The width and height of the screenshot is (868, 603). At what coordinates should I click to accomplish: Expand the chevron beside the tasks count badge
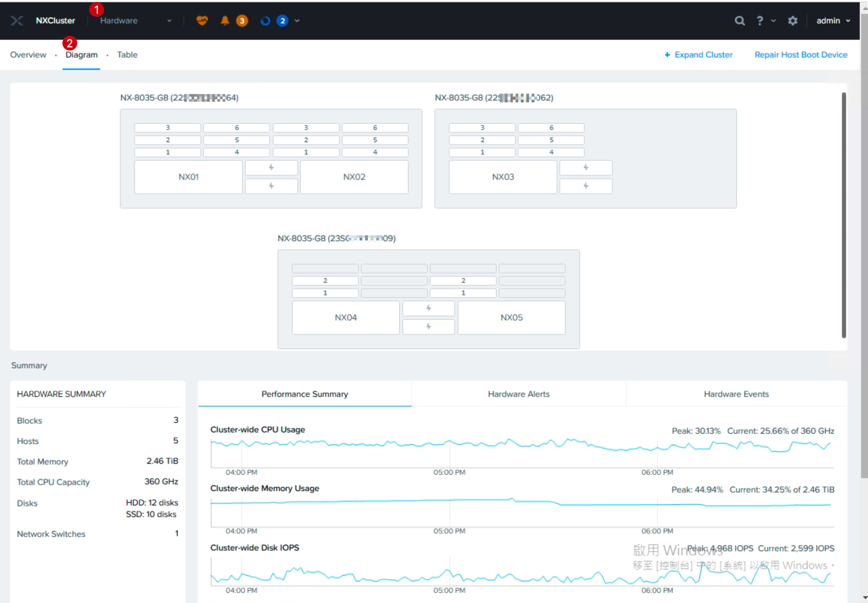pyautogui.click(x=297, y=20)
